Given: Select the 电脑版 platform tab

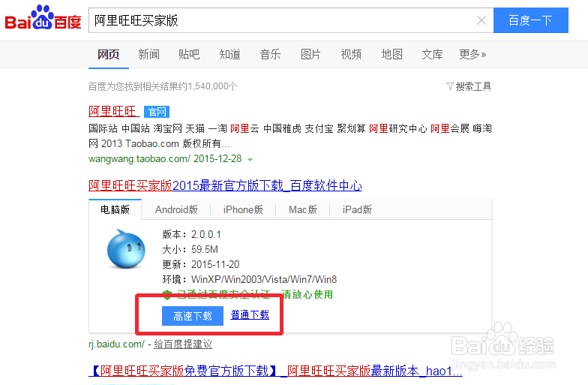Looking at the screenshot, I should [115, 209].
